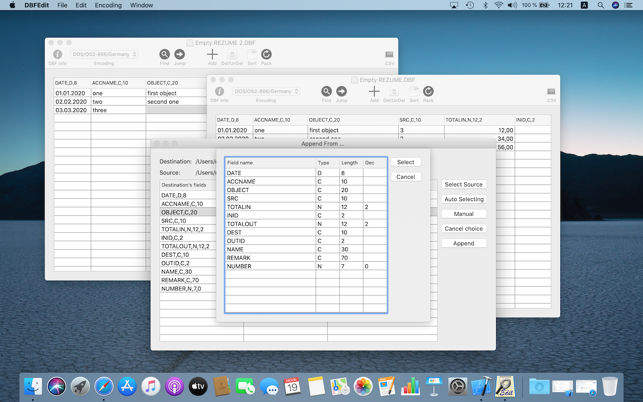Viewport: 643px width, 402px height.
Task: Open Xcode from the Dock
Action: 481,386
